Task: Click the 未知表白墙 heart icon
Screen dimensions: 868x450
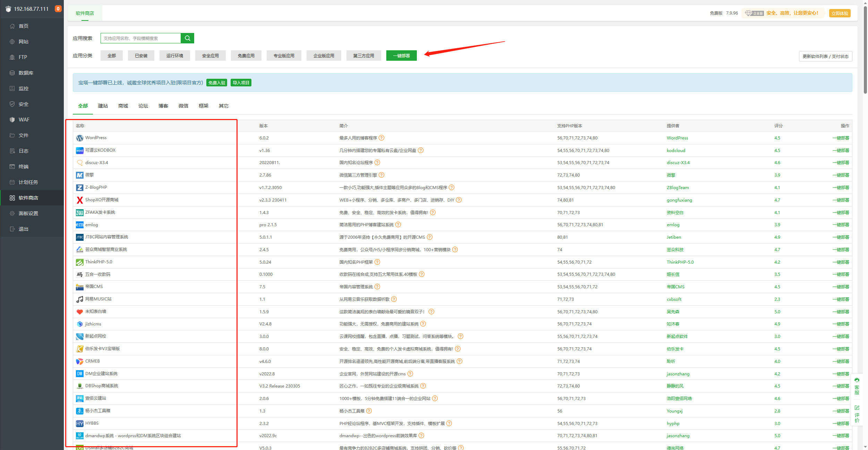Action: point(80,312)
